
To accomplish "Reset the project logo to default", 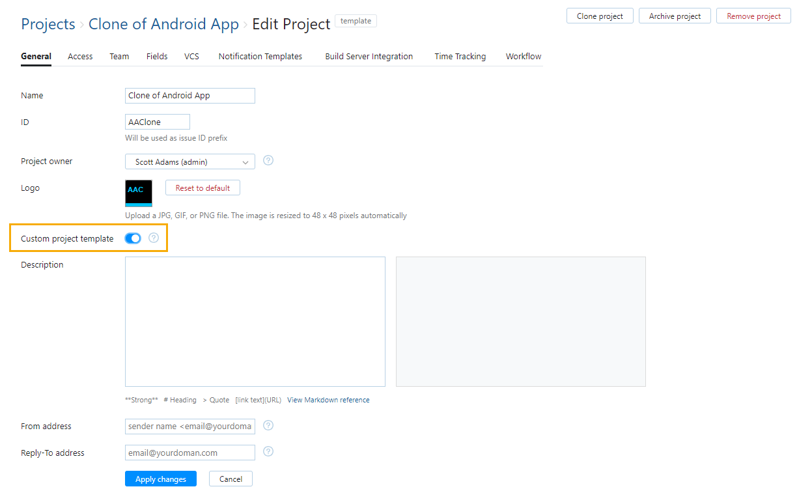I will pos(202,187).
